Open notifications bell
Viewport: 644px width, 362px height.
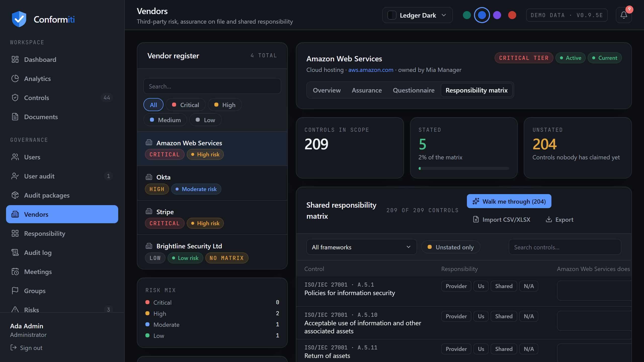click(624, 15)
